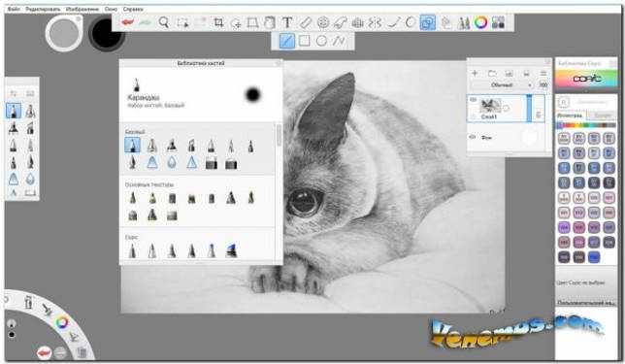Open the Окно menu
The height and width of the screenshot is (364, 625).
111,9
